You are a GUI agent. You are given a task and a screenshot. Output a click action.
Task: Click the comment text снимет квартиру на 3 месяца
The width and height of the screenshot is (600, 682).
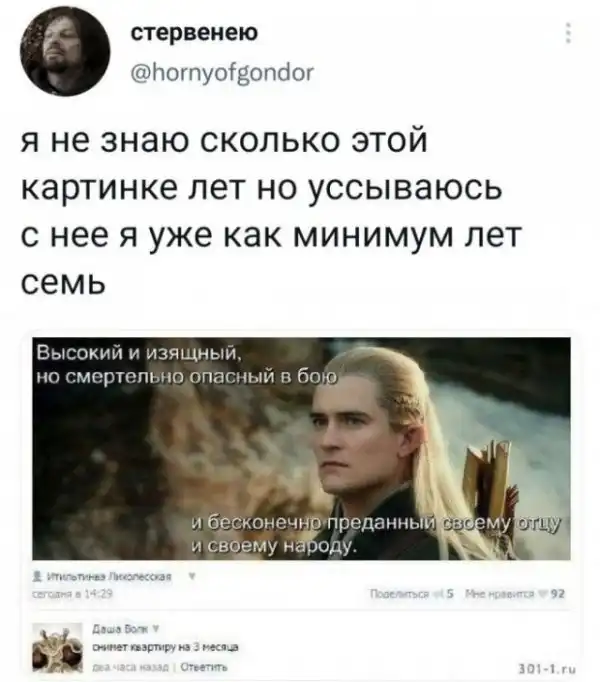tap(165, 647)
